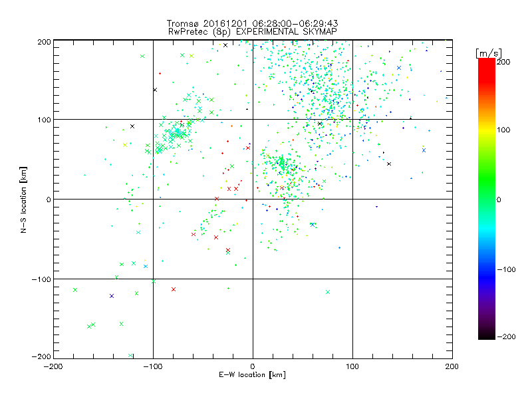Click the lone green X in the bottom-right quadrant
Viewport: 532px width, 399px height.
(328, 292)
